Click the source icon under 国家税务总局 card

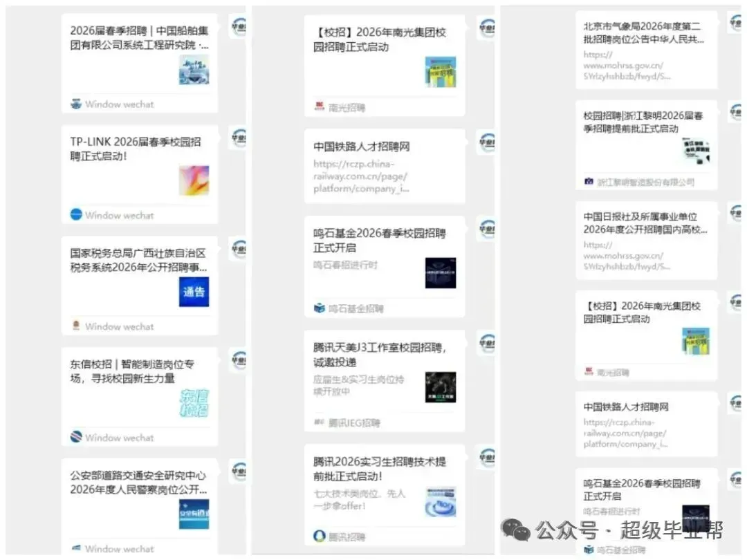coord(76,326)
